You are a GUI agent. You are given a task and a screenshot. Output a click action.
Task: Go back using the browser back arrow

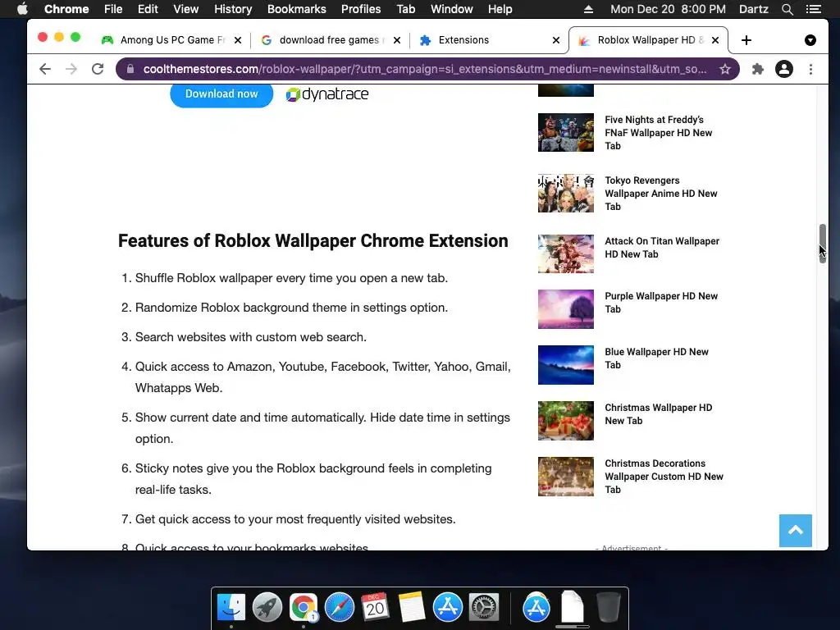[45, 69]
